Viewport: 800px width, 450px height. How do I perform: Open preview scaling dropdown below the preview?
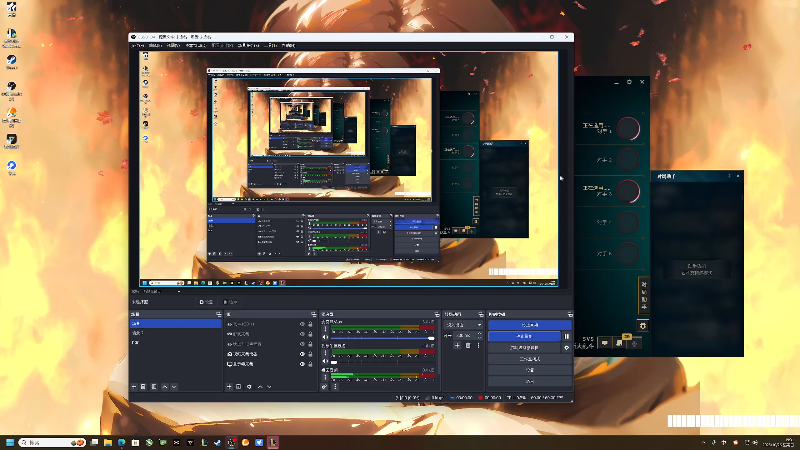(x=161, y=292)
